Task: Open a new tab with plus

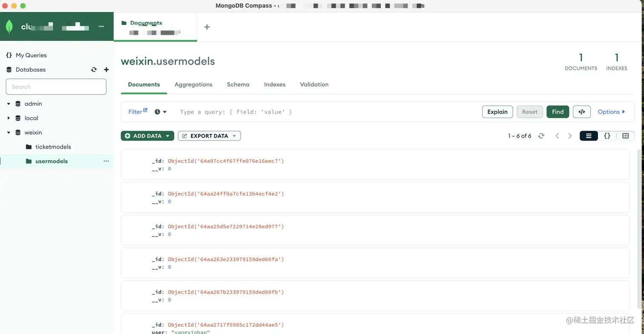Action: (207, 27)
